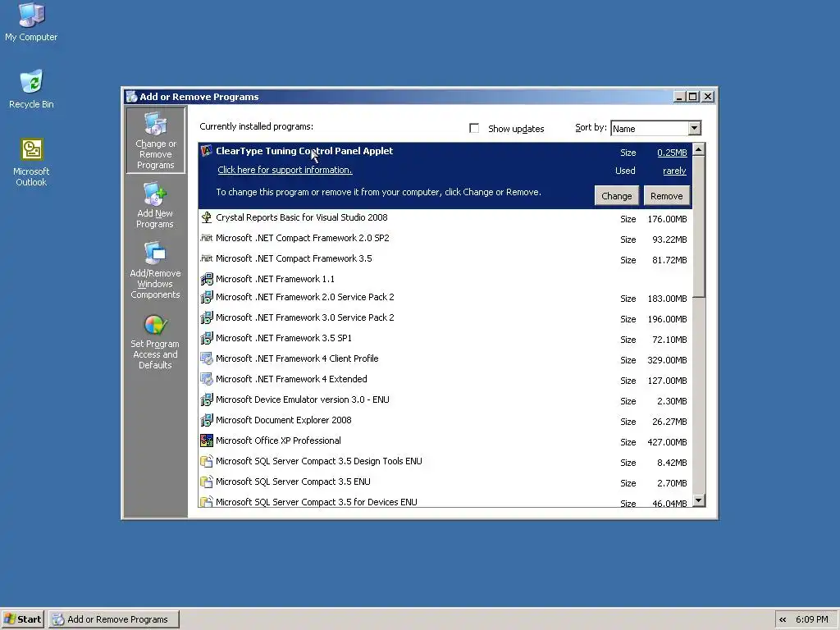Open the Sort by Name dropdown
The width and height of the screenshot is (840, 630).
(x=694, y=128)
